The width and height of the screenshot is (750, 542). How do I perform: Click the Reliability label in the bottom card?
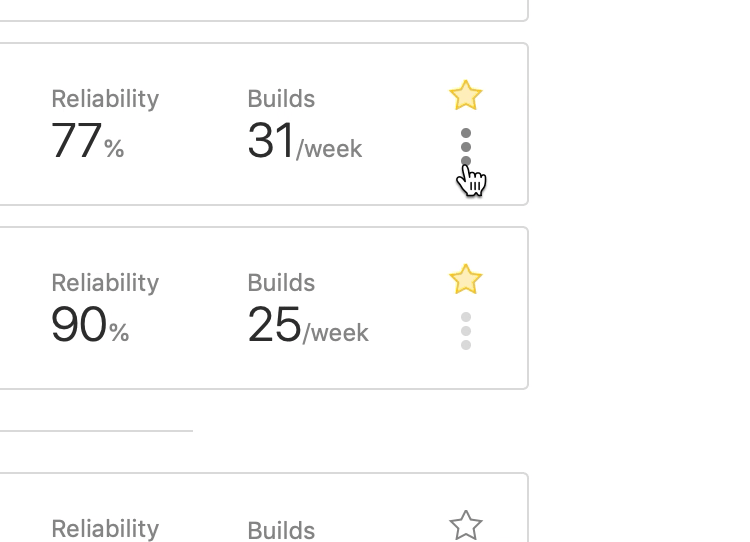[x=105, y=528]
